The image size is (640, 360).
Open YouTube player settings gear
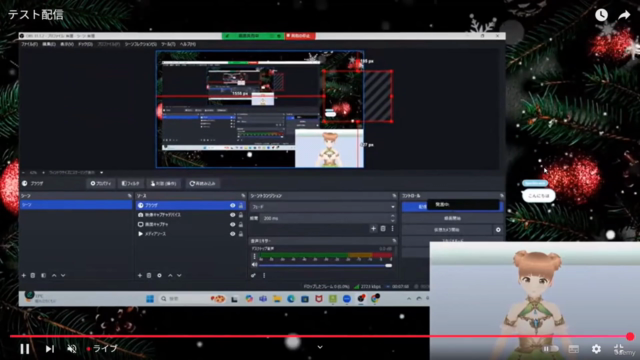pyautogui.click(x=596, y=349)
